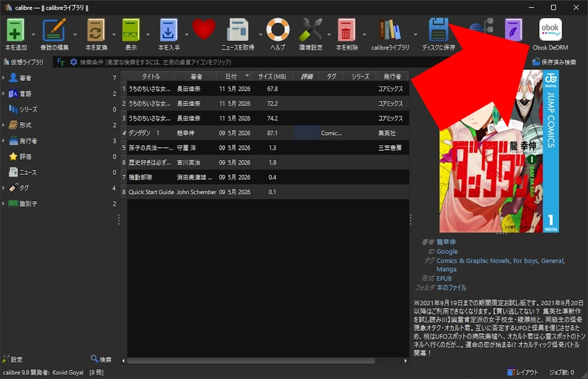
Task: Expand the Authors (著者) tree node
Action: point(4,78)
